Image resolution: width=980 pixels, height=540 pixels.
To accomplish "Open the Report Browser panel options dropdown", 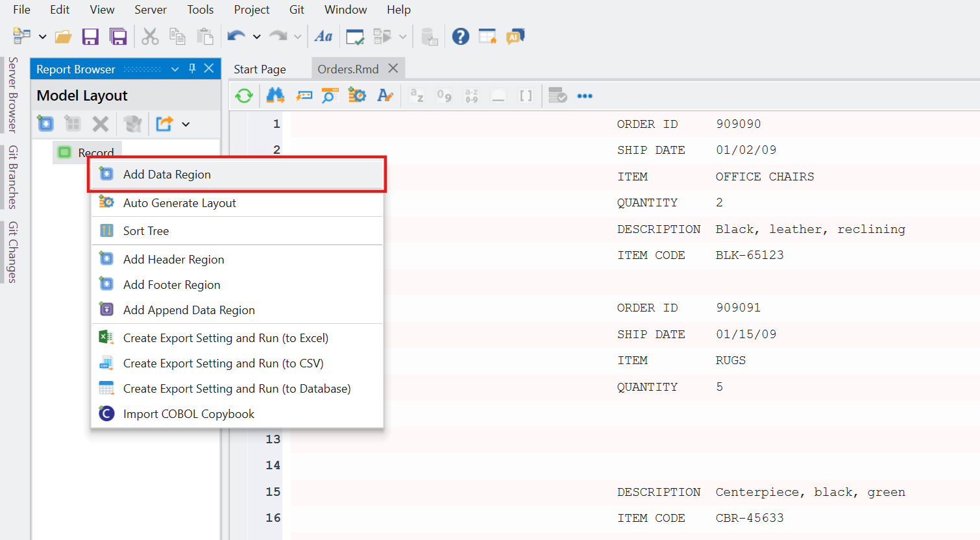I will 175,69.
